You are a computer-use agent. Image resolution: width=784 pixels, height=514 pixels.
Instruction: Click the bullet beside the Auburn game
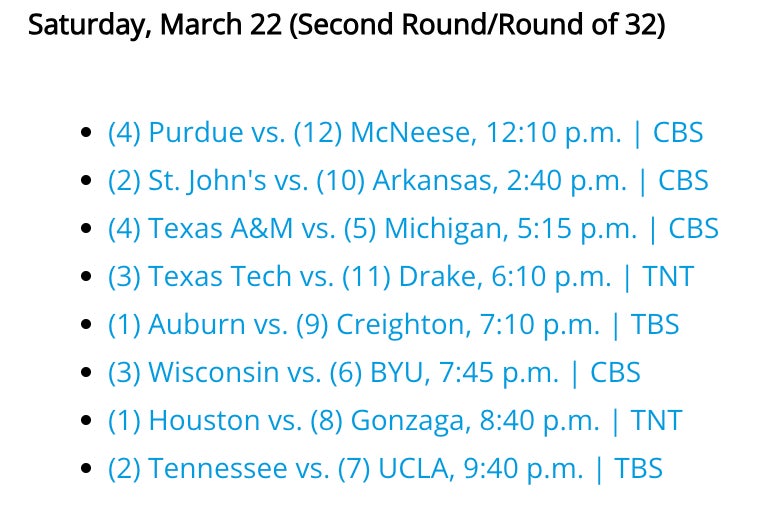(87, 324)
